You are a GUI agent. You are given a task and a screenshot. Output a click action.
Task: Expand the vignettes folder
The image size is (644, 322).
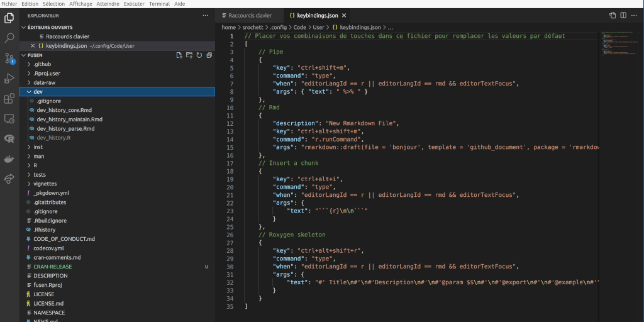tap(45, 184)
